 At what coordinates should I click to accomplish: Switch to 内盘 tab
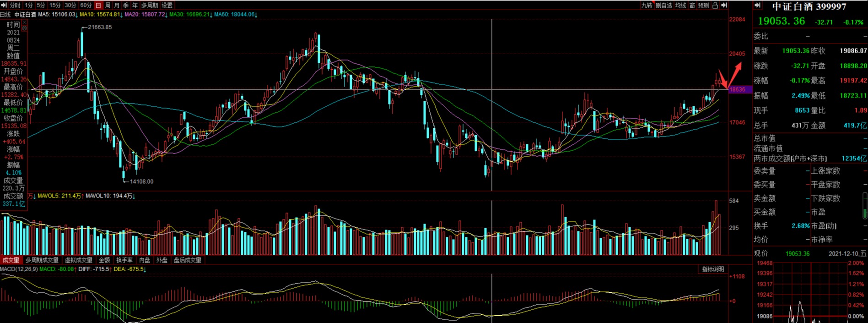(145, 260)
